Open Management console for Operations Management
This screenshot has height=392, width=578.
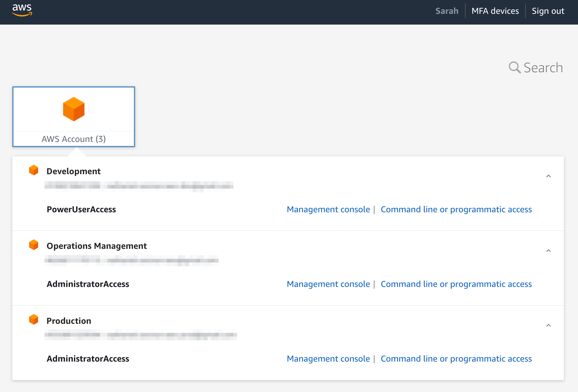pos(328,284)
